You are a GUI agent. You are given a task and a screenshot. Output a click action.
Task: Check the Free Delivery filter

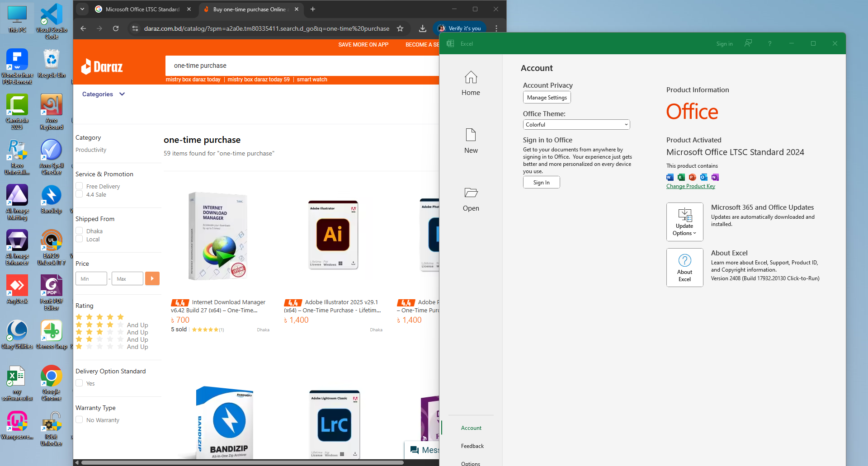point(79,186)
